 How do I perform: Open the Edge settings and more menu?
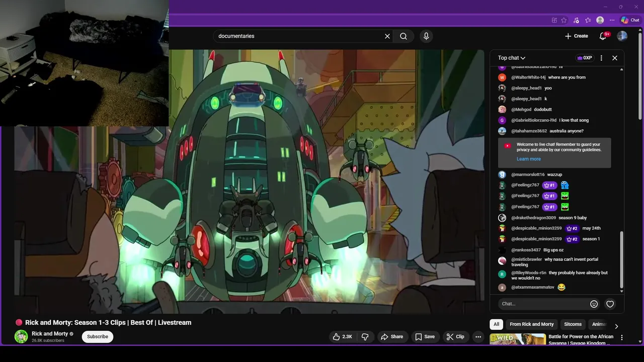pyautogui.click(x=612, y=20)
